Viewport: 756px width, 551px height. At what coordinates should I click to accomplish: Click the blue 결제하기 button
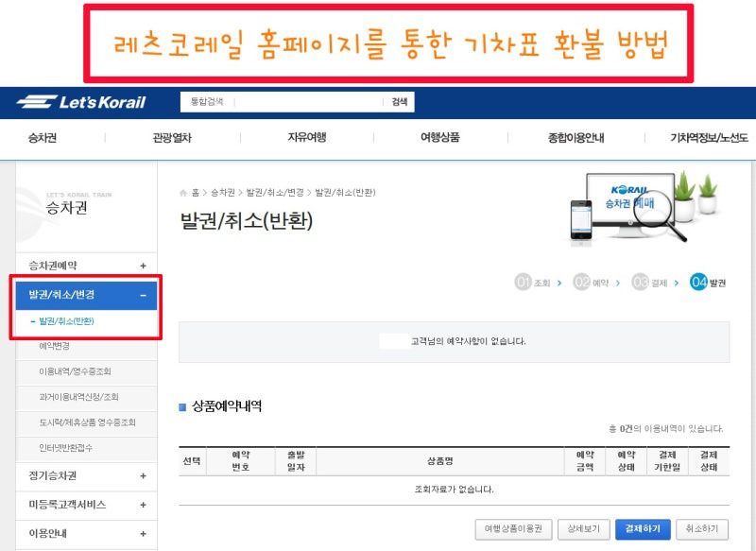point(643,529)
